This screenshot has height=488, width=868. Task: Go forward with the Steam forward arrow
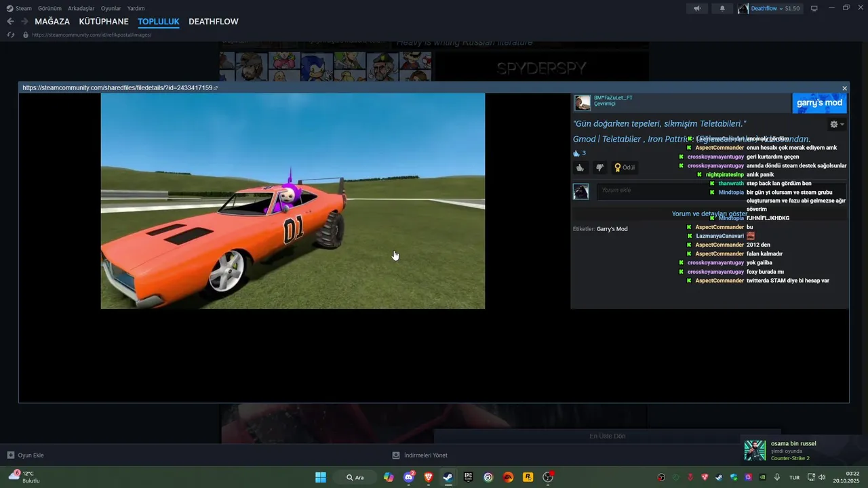coord(24,22)
